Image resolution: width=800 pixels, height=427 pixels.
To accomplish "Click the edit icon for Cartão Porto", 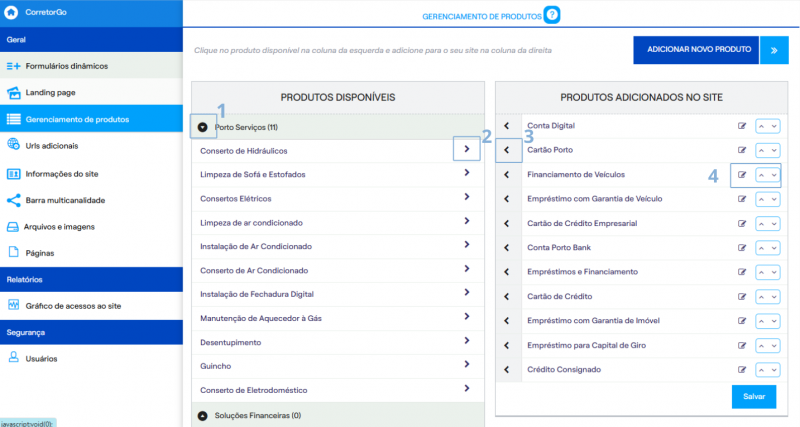I will [742, 150].
